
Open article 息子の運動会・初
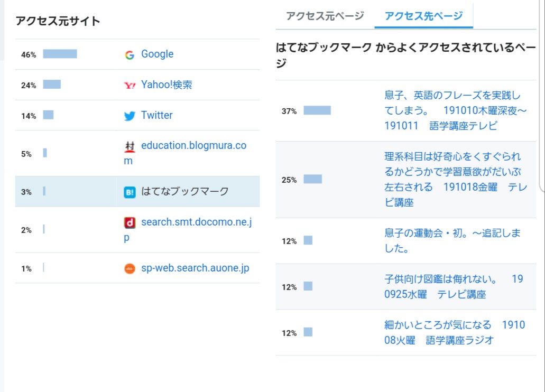click(452, 240)
